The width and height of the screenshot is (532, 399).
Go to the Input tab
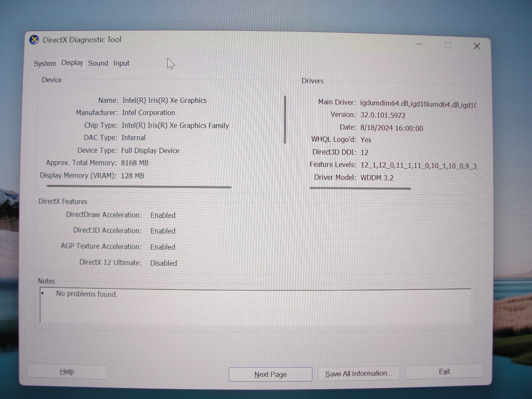(x=121, y=63)
